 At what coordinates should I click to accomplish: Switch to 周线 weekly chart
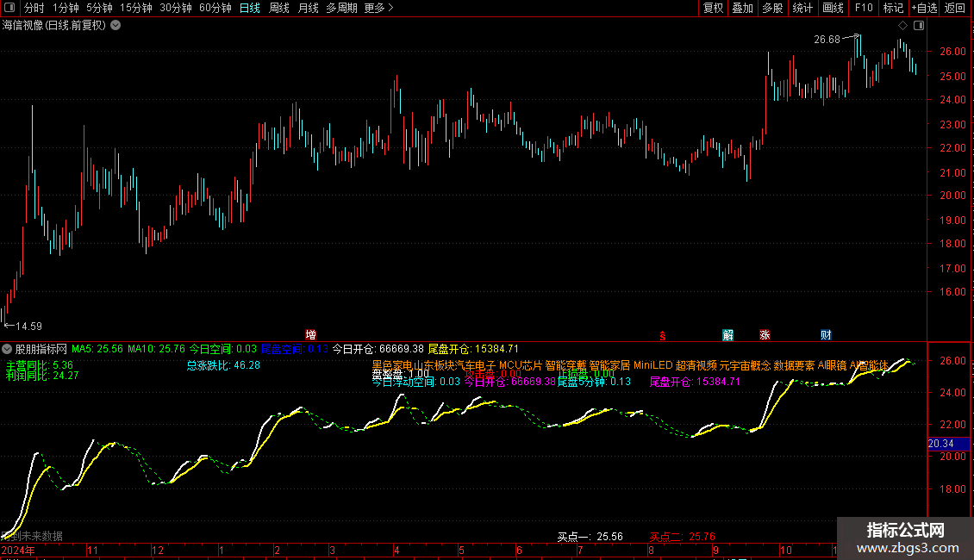279,8
